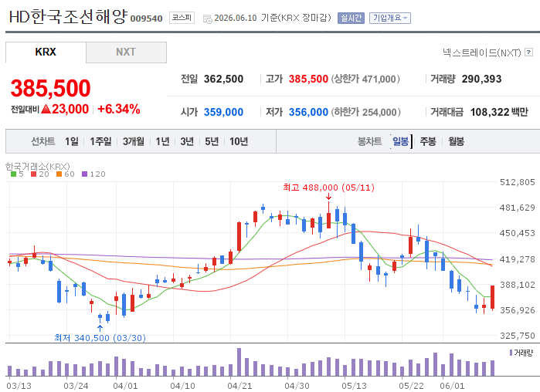
Task: Click the stock code 009540
Action: click(x=146, y=19)
